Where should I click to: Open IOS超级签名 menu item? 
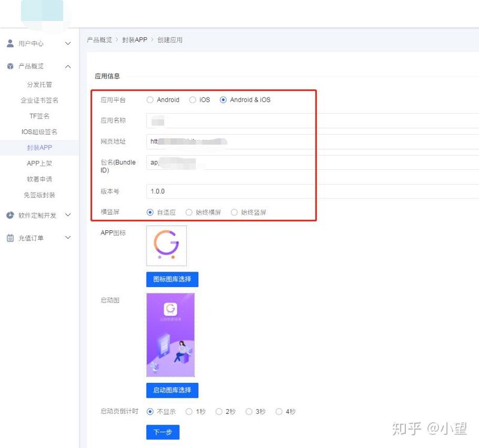[x=40, y=132]
